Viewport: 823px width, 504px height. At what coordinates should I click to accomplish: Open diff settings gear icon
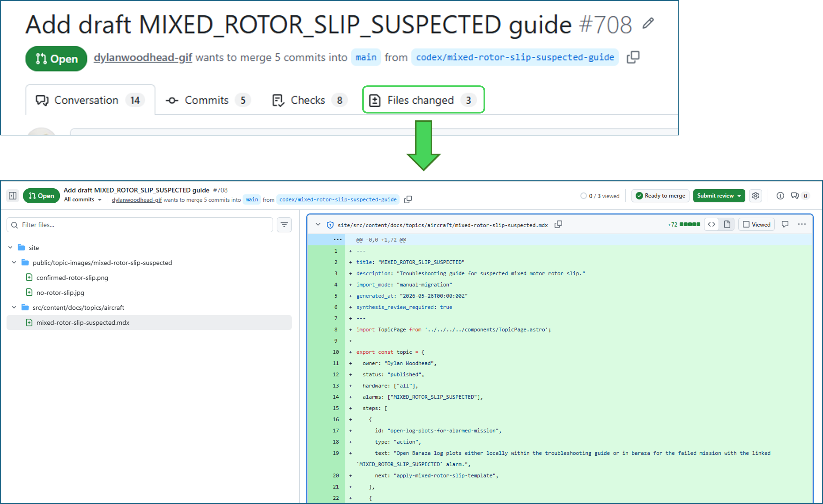pos(755,196)
